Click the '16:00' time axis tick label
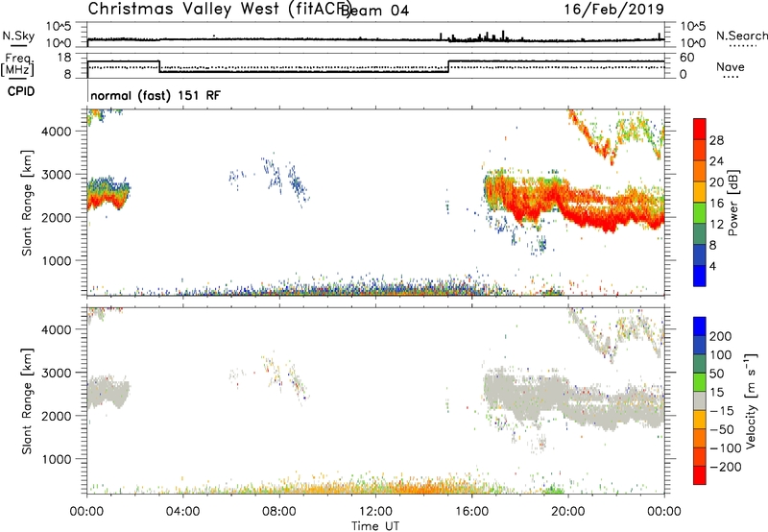The image size is (768, 532). point(471,512)
